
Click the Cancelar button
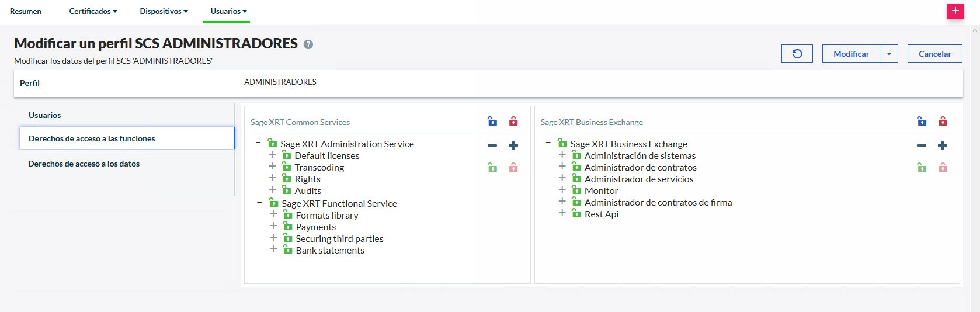(934, 54)
